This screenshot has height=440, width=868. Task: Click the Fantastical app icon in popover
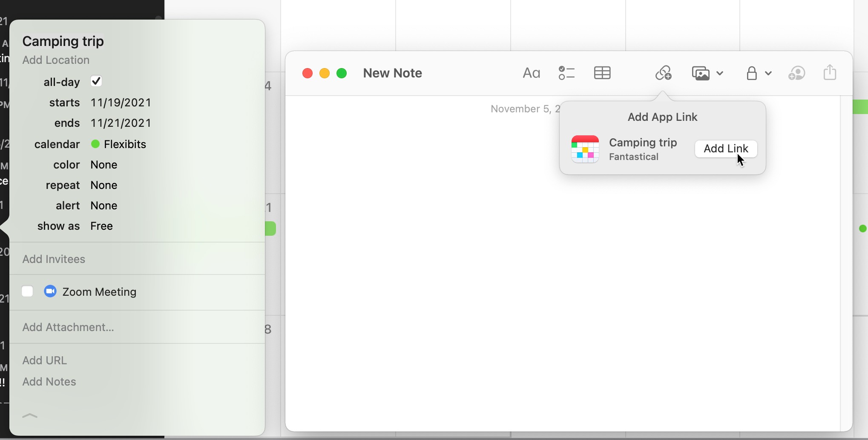pyautogui.click(x=585, y=149)
